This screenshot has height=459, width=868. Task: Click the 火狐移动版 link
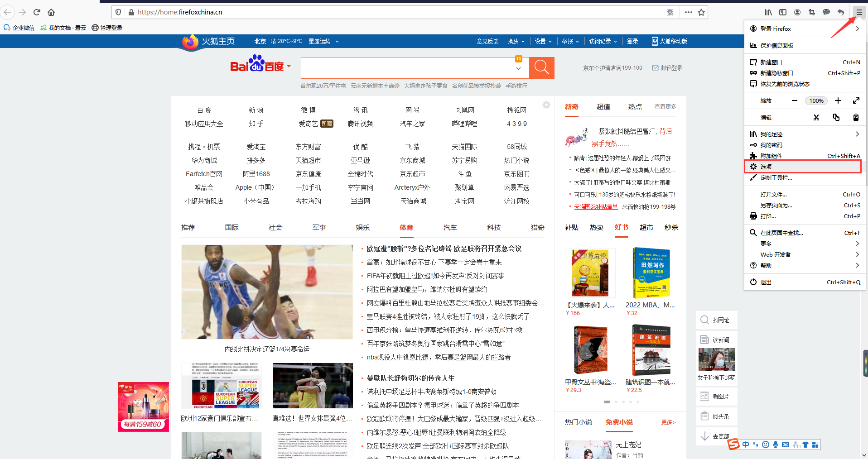(x=669, y=41)
